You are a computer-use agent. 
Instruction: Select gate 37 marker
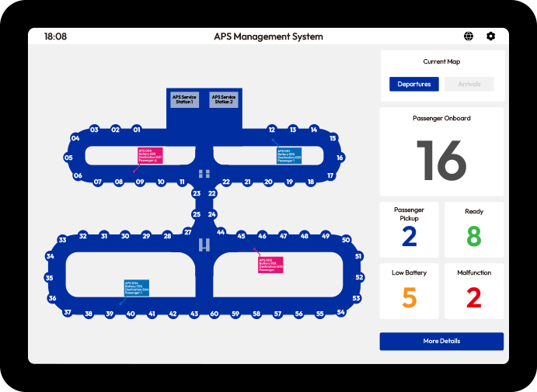coord(68,312)
